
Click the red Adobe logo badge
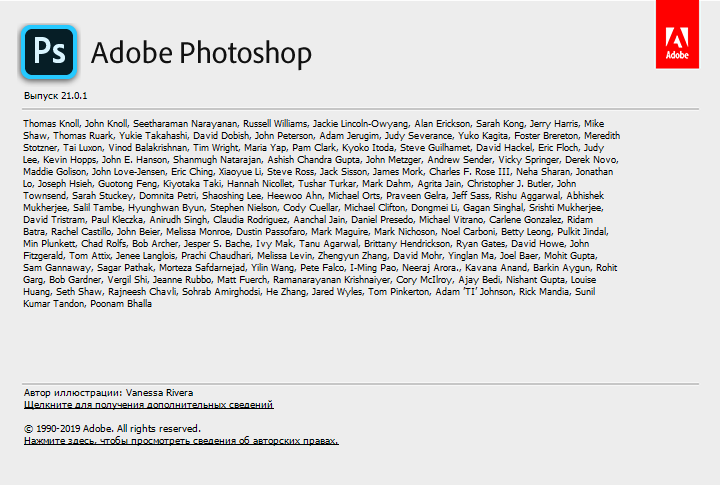point(677,34)
